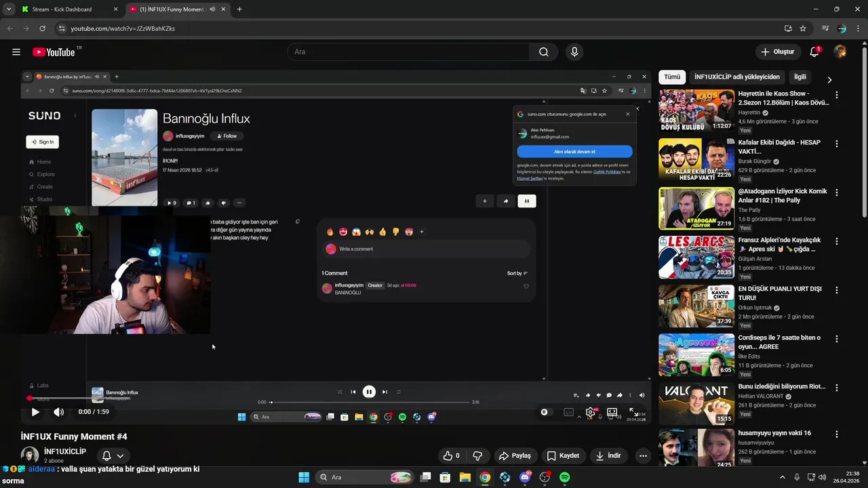Reload the YouTube page
The height and width of the screenshot is (488, 868).
42,28
